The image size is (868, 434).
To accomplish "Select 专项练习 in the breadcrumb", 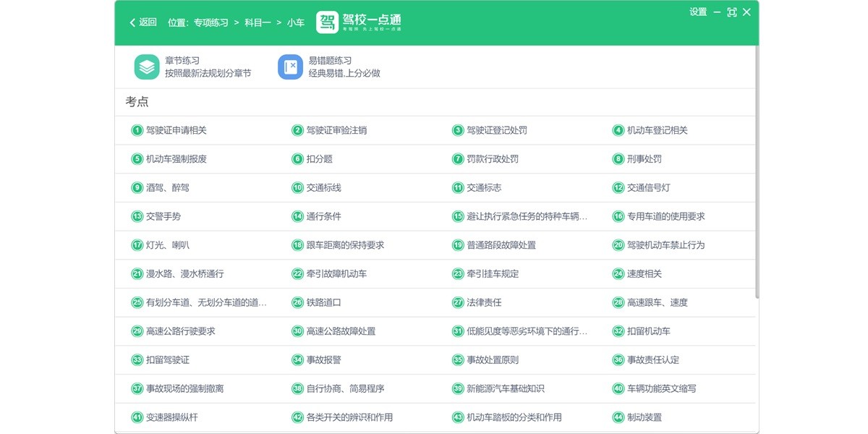I will point(210,22).
